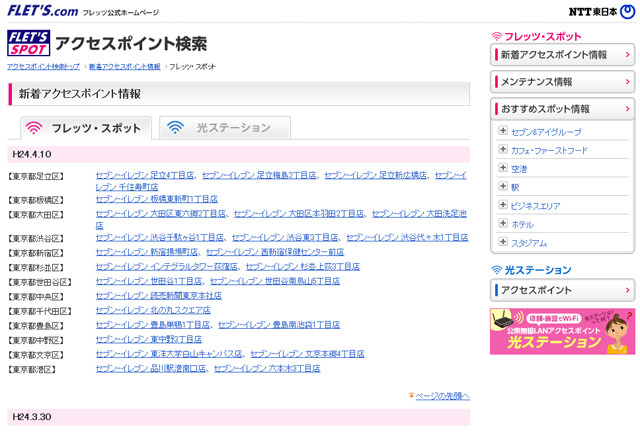Open セブン-イレブン 杉並上荻3丁目店 link
The height and width of the screenshot is (432, 640).
click(x=303, y=267)
